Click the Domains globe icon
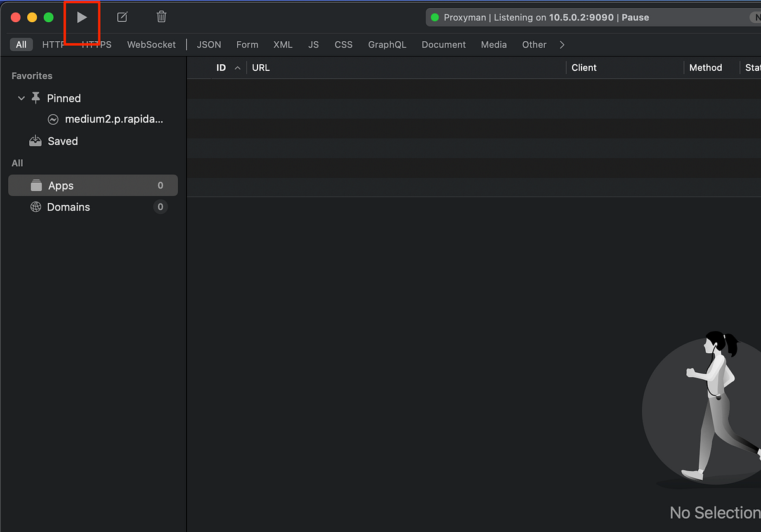The image size is (761, 532). click(x=36, y=207)
